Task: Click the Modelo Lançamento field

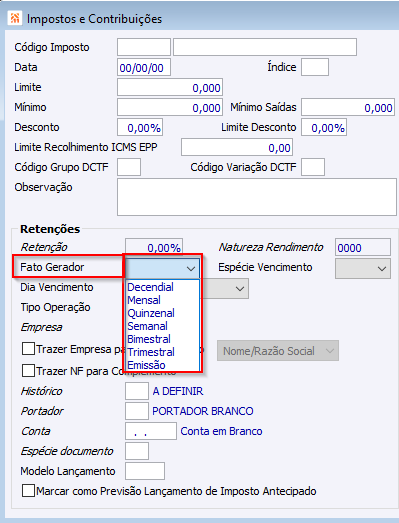Action: click(145, 471)
